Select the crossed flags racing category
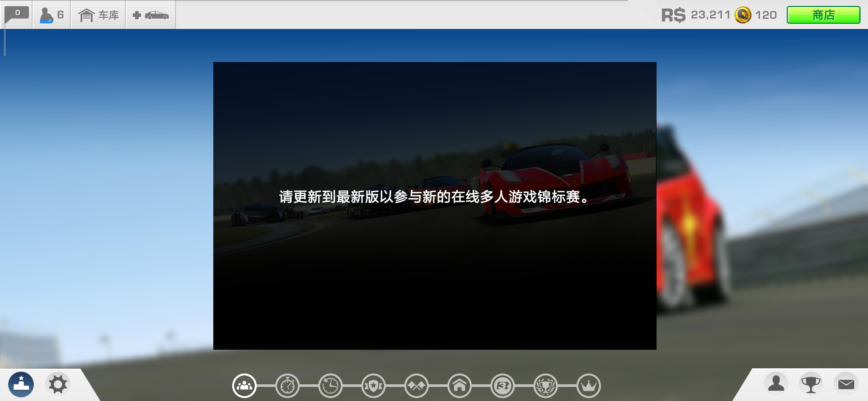868x401 pixels. click(x=417, y=386)
